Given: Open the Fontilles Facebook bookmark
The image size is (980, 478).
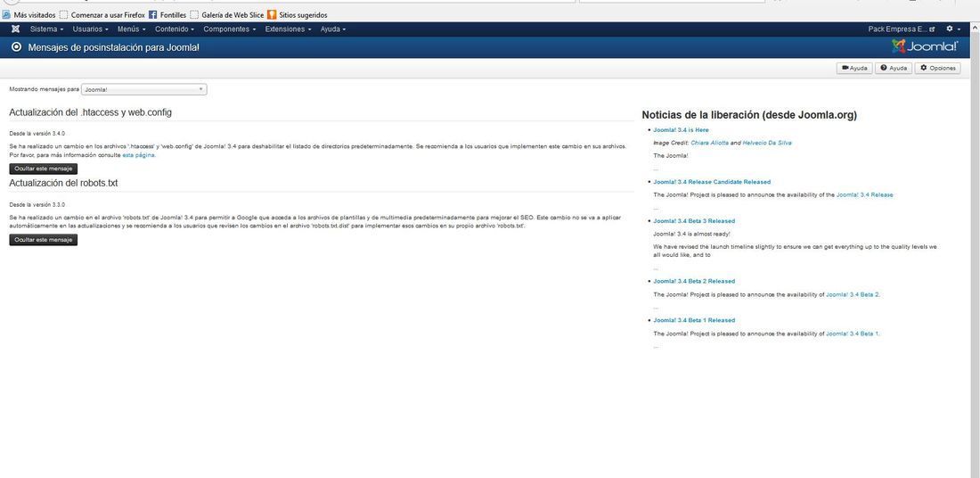Looking at the screenshot, I should click(x=167, y=14).
